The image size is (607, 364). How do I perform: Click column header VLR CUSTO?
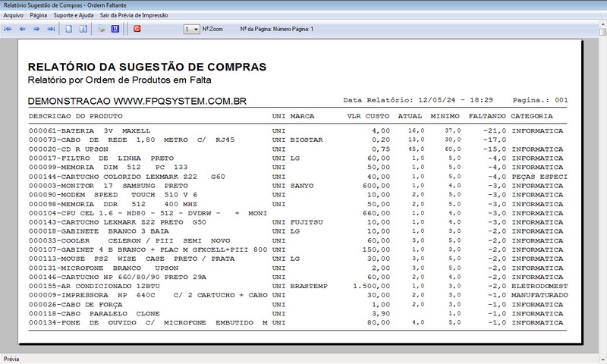coord(368,116)
